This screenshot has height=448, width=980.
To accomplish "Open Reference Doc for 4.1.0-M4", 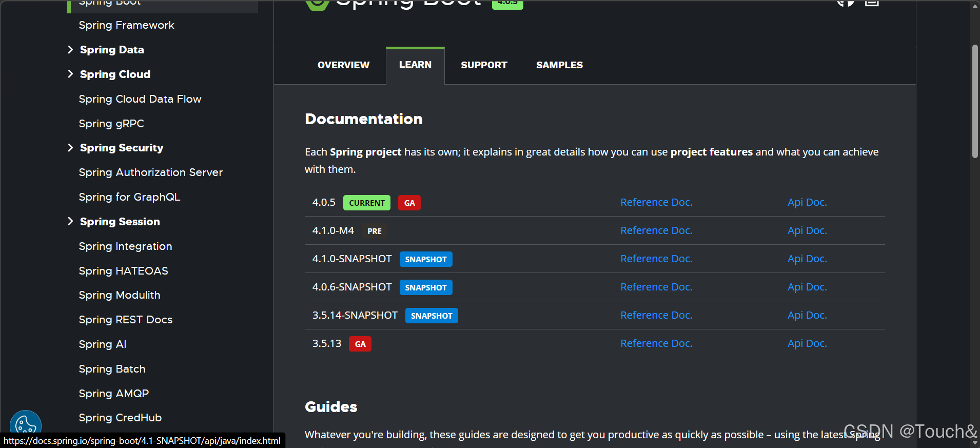I will click(656, 230).
